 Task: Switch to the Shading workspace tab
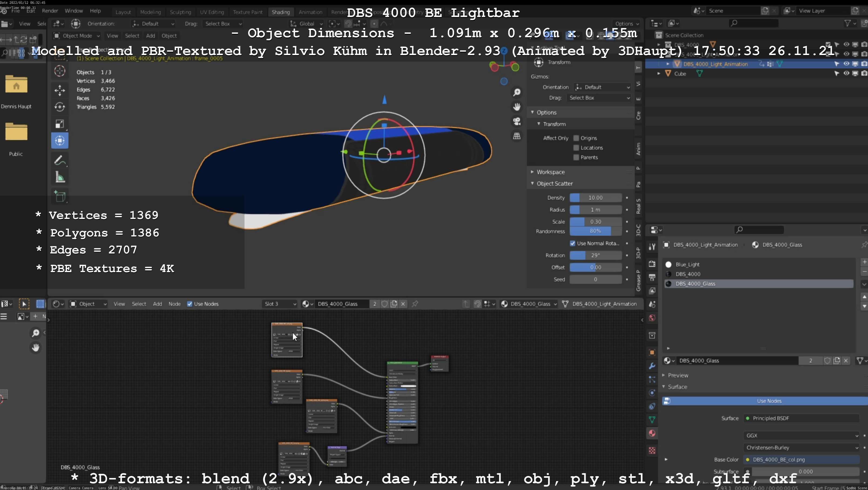click(280, 12)
